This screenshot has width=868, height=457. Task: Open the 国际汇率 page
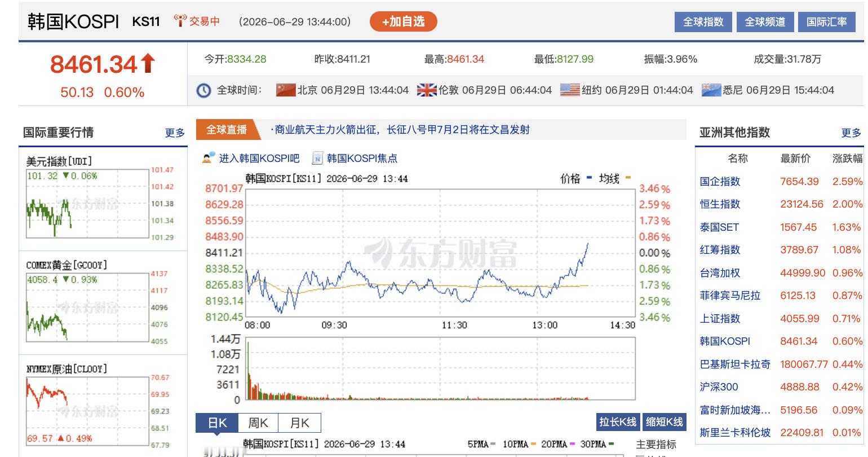tap(827, 21)
